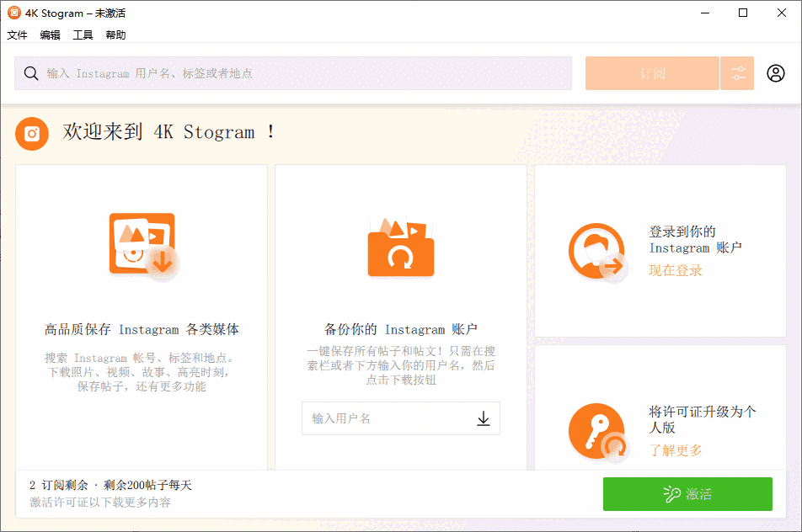Click the orange Instagram camera welcome icon
Image resolution: width=802 pixels, height=532 pixels.
pyautogui.click(x=31, y=133)
